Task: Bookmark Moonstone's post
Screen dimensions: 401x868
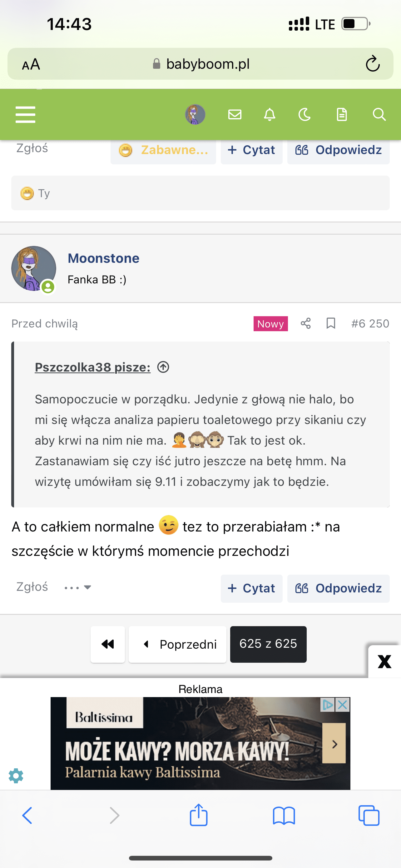Action: [331, 323]
